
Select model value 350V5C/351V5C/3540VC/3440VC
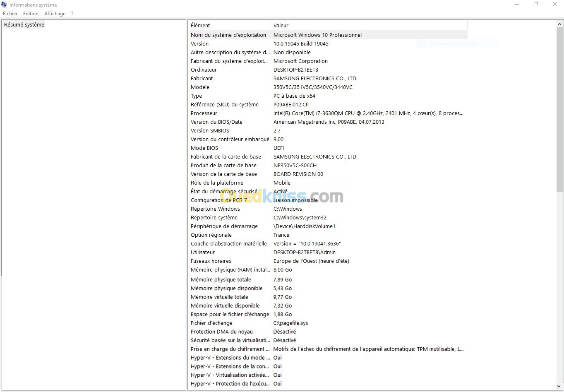(x=313, y=87)
